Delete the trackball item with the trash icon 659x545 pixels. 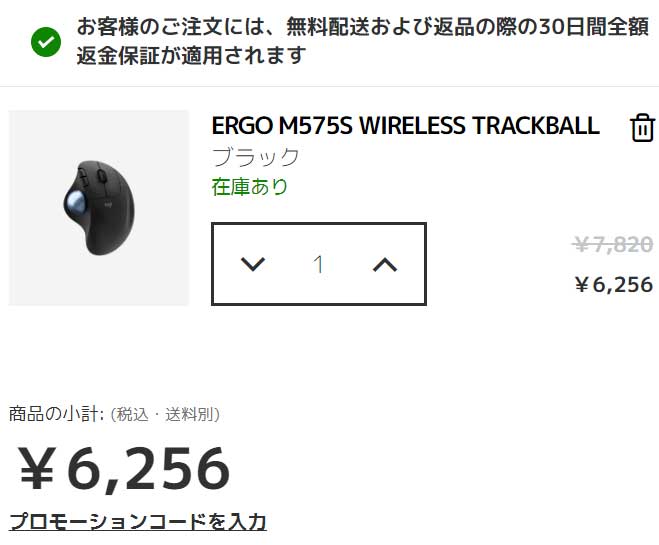click(x=642, y=127)
